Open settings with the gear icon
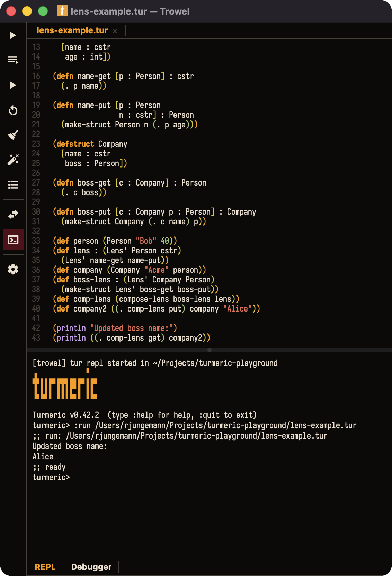 point(13,269)
